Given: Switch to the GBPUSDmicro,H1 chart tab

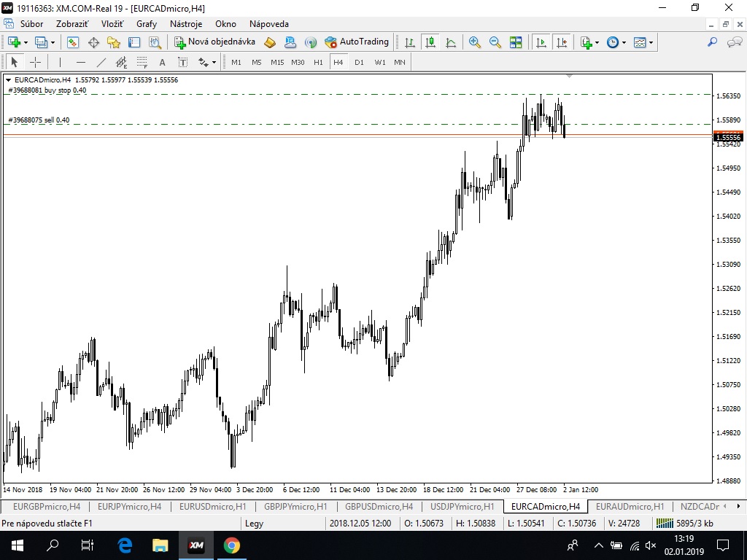Looking at the screenshot, I should coord(379,506).
